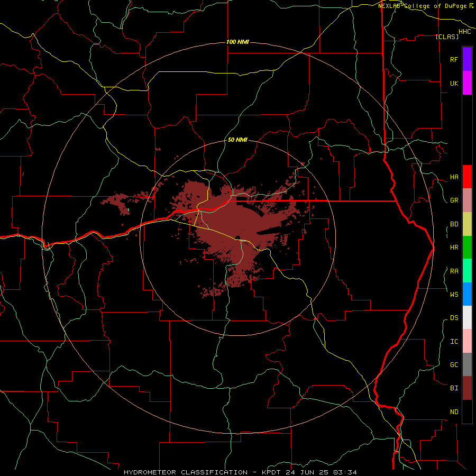Click the IC legend label
476x476 pixels.
(x=454, y=342)
